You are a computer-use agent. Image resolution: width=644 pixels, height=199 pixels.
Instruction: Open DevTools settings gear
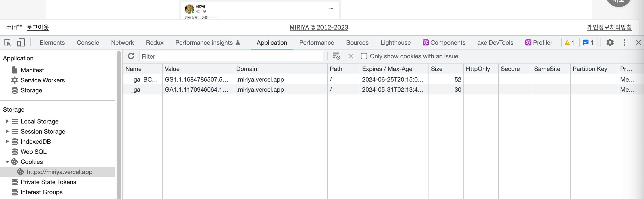click(x=610, y=42)
